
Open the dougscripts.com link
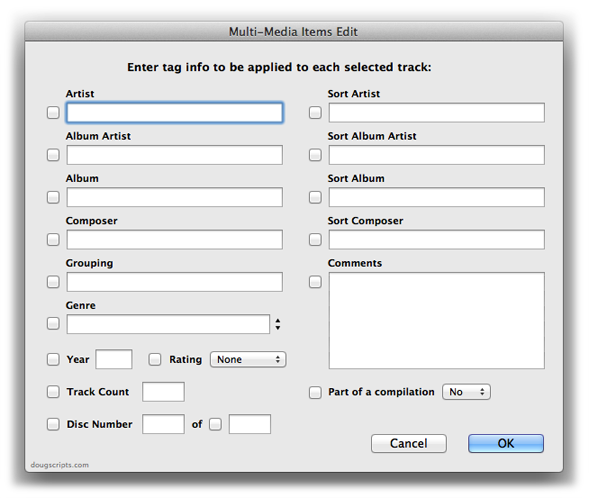click(60, 465)
